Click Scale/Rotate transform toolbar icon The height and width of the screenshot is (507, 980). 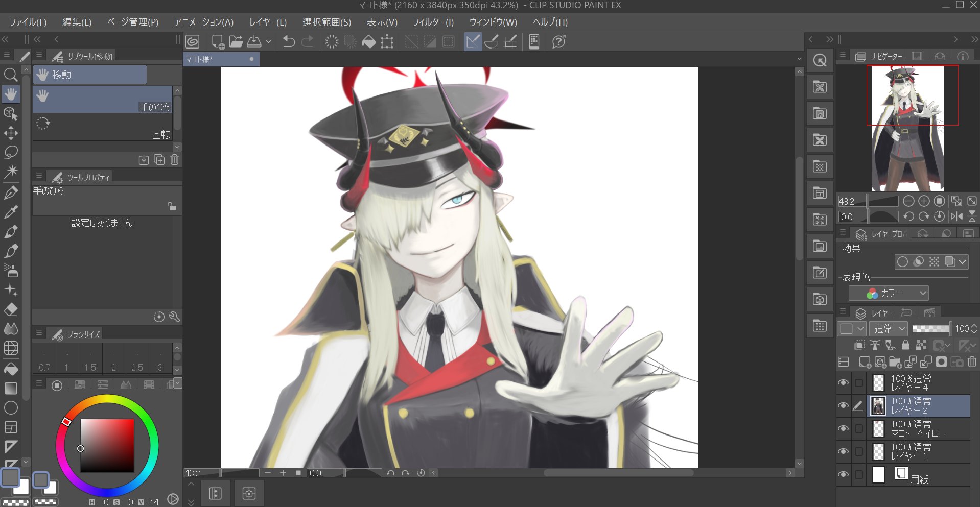[x=387, y=42]
